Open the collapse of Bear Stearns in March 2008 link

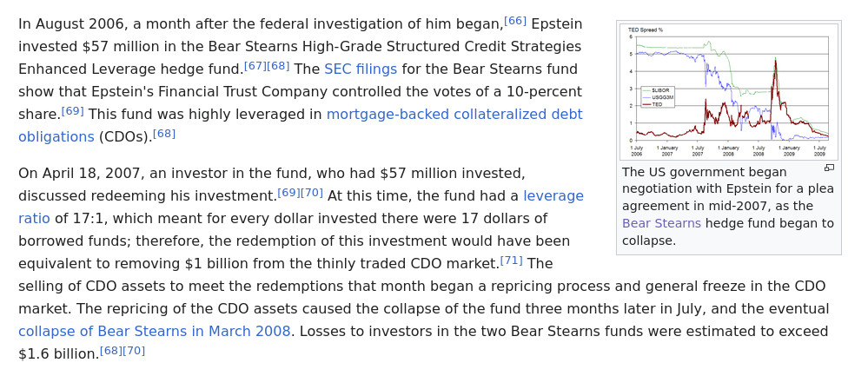point(156,331)
